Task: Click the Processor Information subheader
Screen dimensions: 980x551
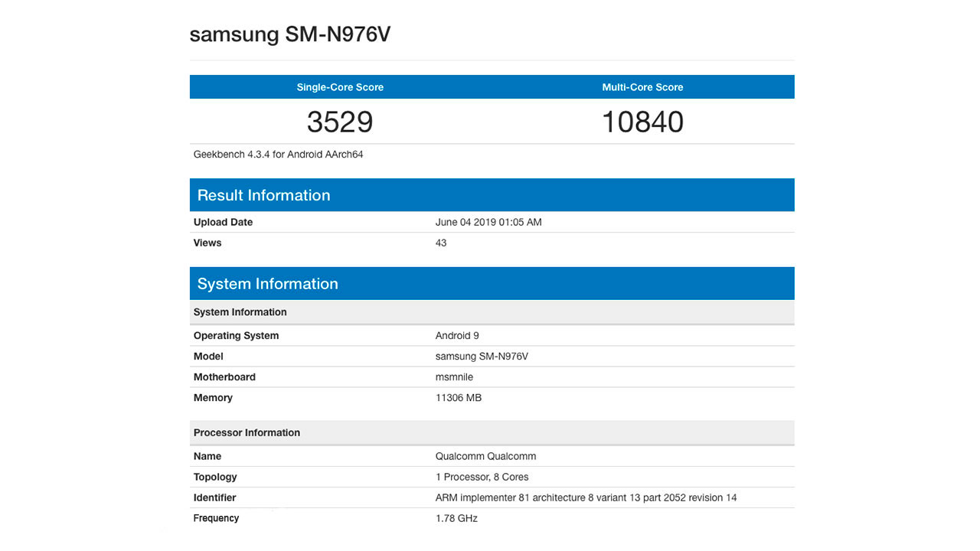Action: pos(247,433)
